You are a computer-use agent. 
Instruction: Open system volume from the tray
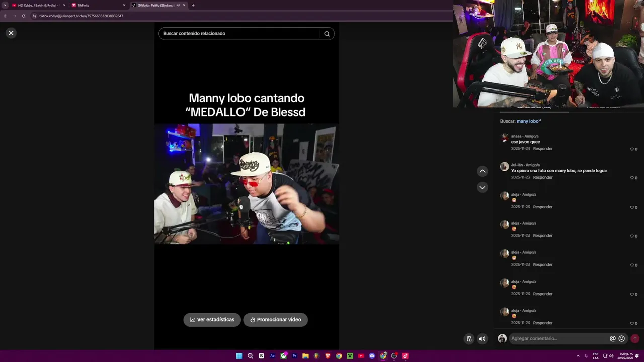[x=611, y=356]
